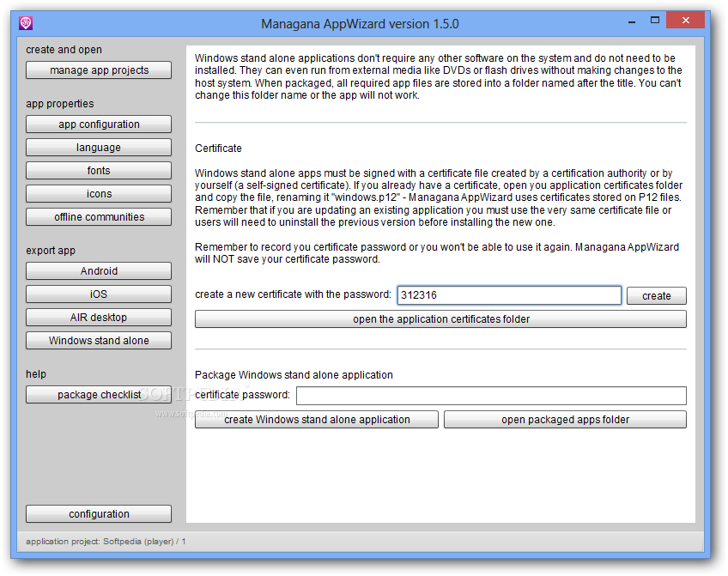The image size is (728, 576).
Task: Click the new certificate password field
Action: click(x=509, y=295)
